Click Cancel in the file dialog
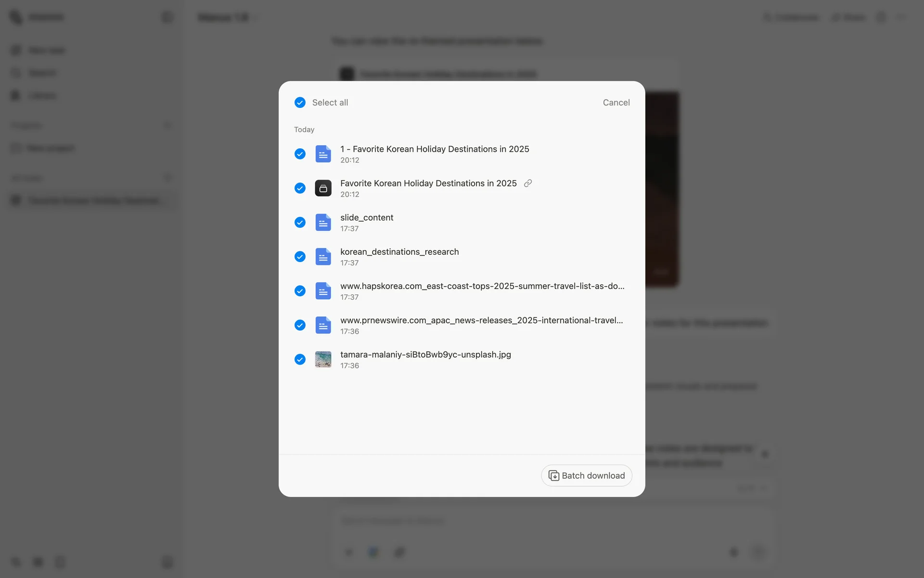 point(616,103)
